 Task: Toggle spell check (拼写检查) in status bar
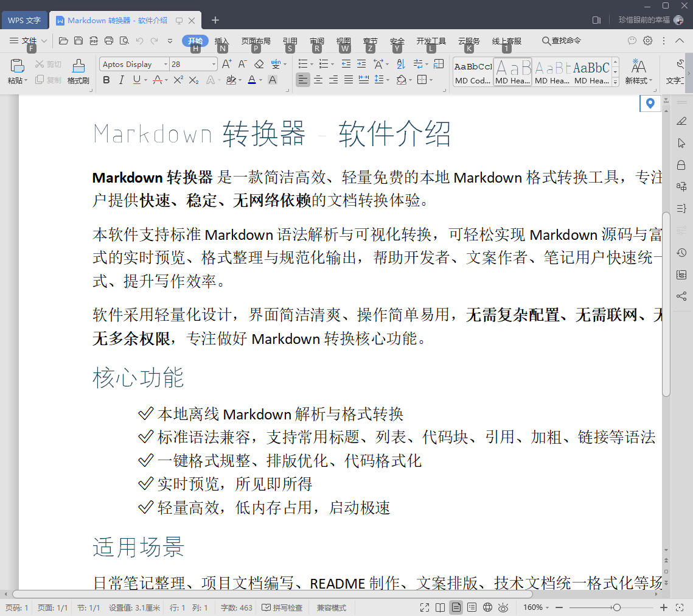[x=282, y=607]
